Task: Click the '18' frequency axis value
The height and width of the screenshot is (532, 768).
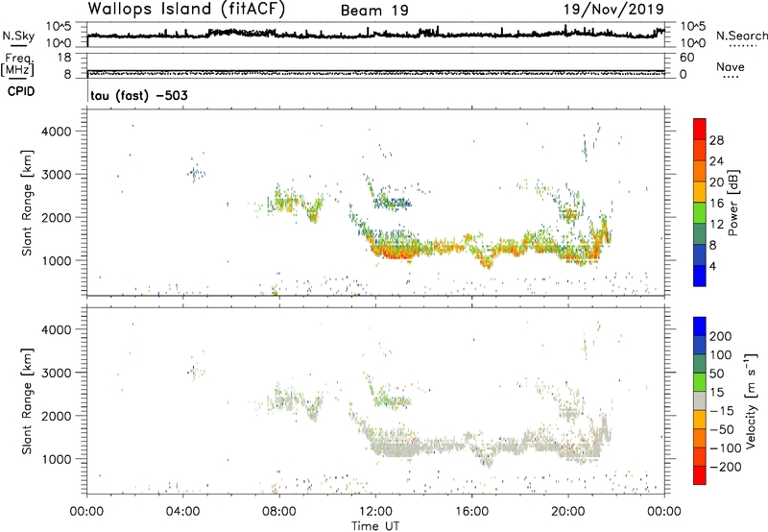Action: point(64,58)
